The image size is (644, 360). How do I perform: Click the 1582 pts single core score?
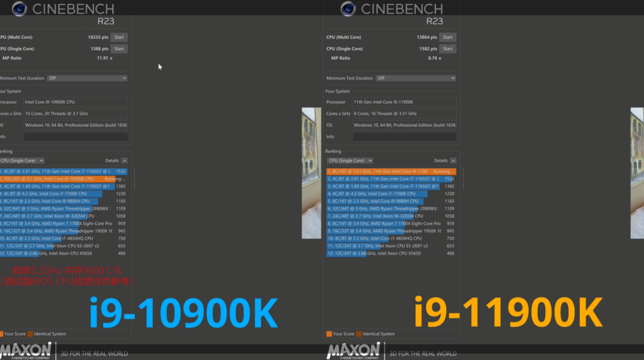(x=428, y=49)
